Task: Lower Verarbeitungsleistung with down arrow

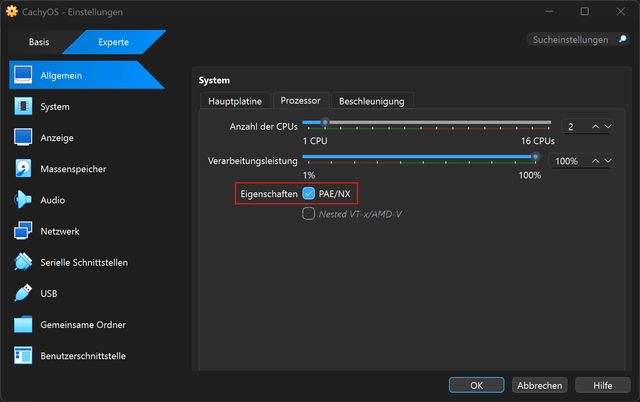Action: coord(608,161)
